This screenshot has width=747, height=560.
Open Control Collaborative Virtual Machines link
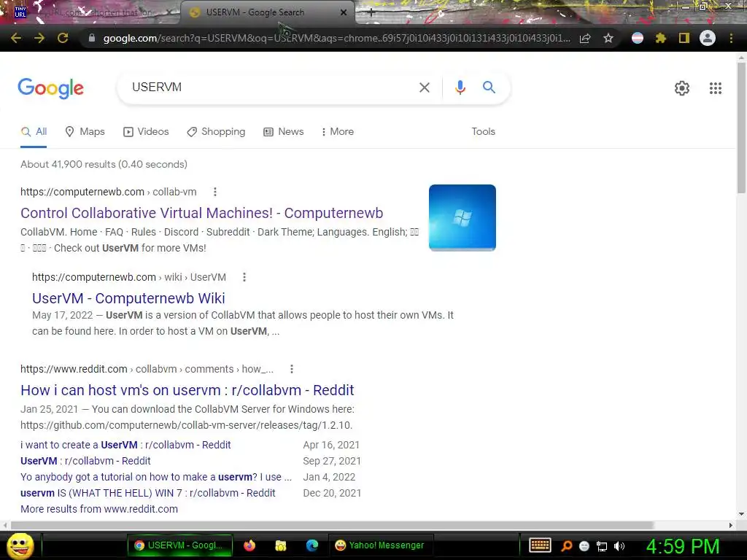click(x=201, y=214)
